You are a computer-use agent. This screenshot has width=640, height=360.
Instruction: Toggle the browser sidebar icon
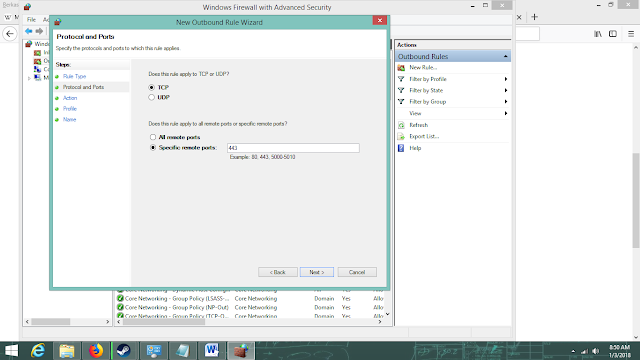(x=613, y=34)
